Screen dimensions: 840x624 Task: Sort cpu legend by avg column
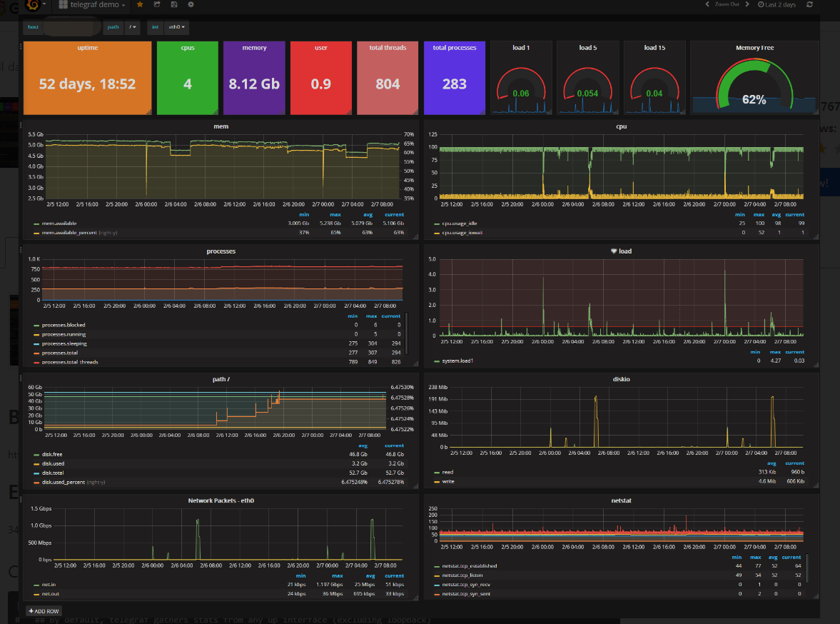(x=776, y=214)
